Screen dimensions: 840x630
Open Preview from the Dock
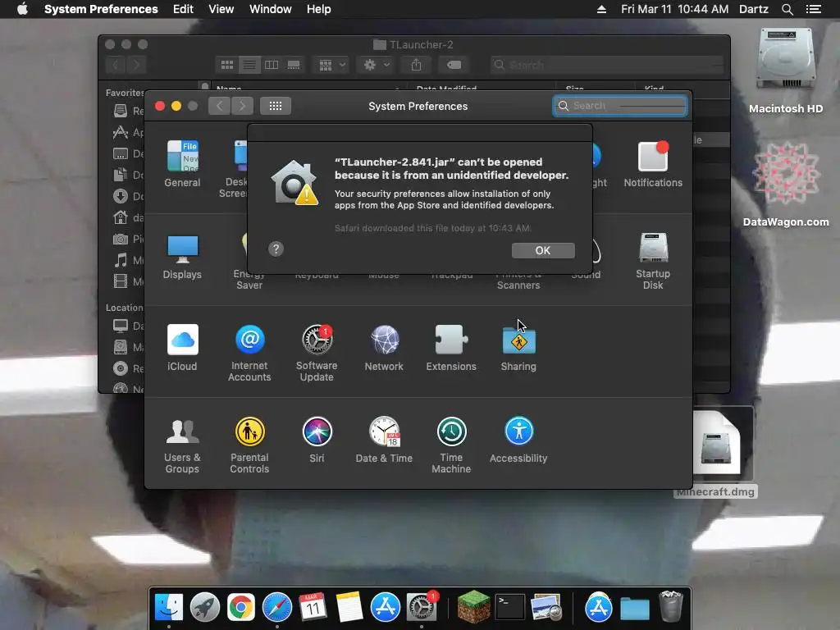pyautogui.click(x=546, y=607)
